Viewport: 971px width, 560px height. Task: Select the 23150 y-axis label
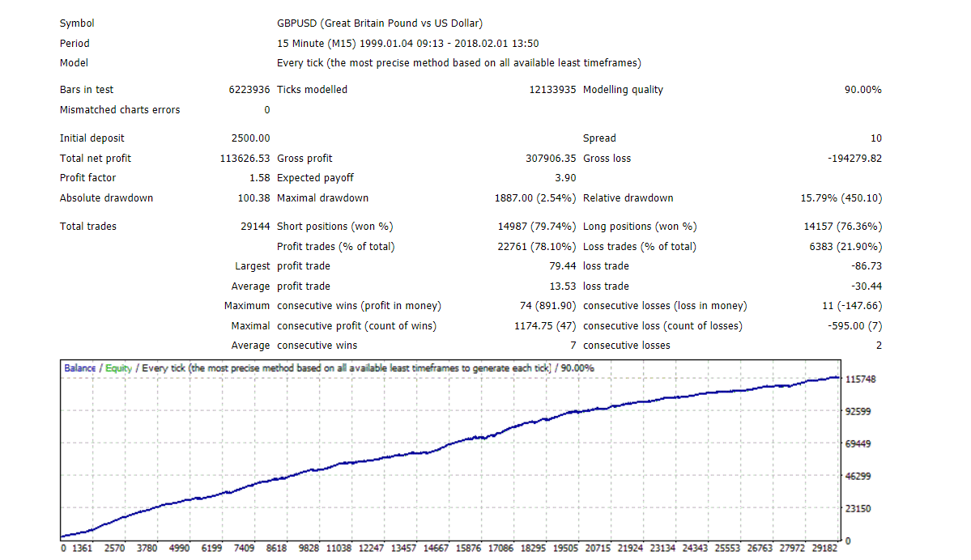(858, 509)
